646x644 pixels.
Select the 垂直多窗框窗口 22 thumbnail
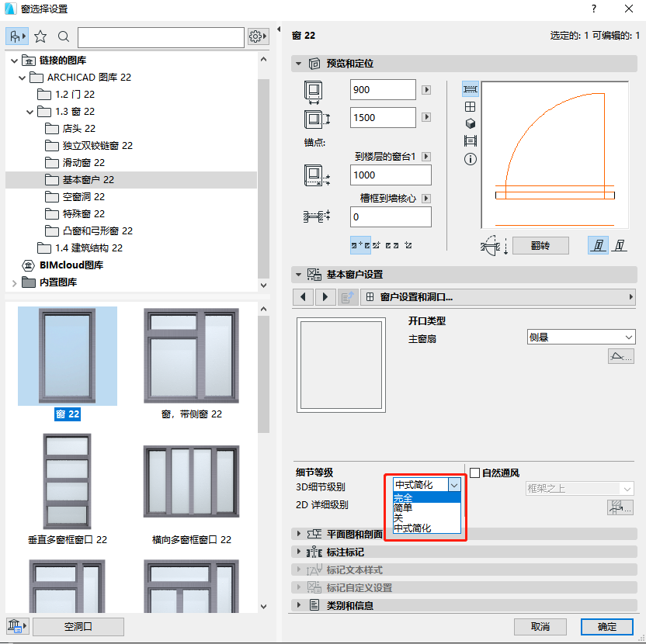pyautogui.click(x=68, y=481)
